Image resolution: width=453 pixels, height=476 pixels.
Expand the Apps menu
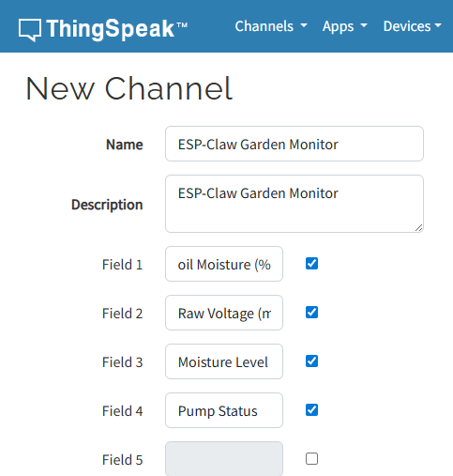[x=345, y=26]
